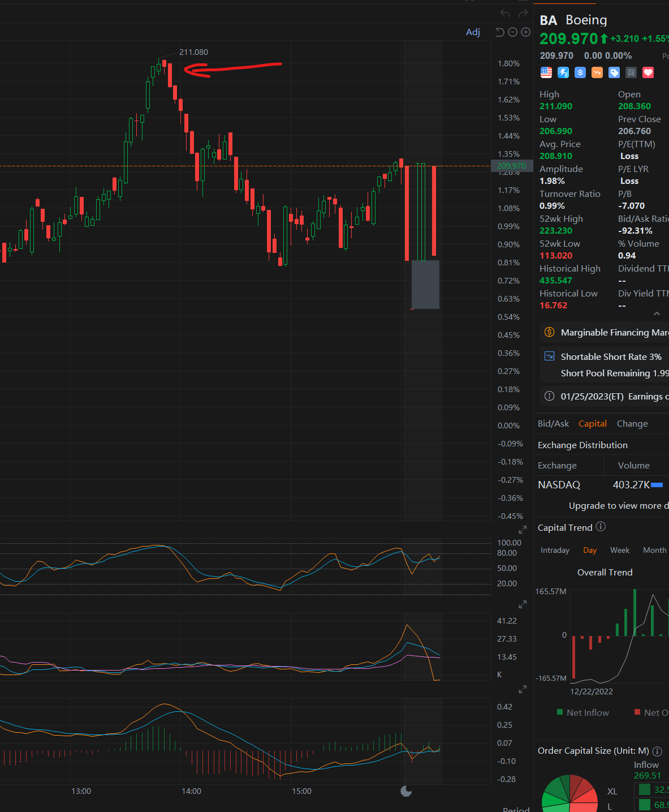This screenshot has height=812, width=669.
Task: Zoom out the chart with minus icon
Action: (x=512, y=32)
